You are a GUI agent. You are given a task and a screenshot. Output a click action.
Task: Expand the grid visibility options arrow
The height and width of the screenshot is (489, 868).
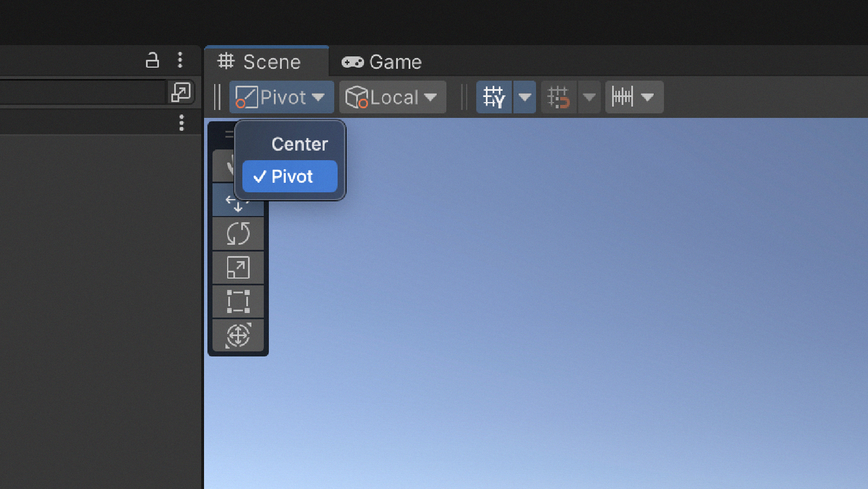[x=525, y=97]
